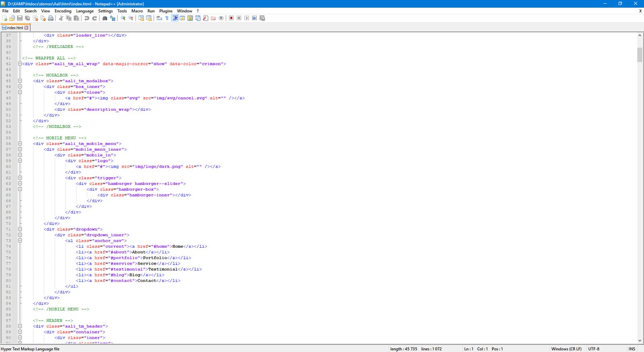The height and width of the screenshot is (352, 644).
Task: Toggle Show All Characters pilcrow button
Action: [167, 18]
